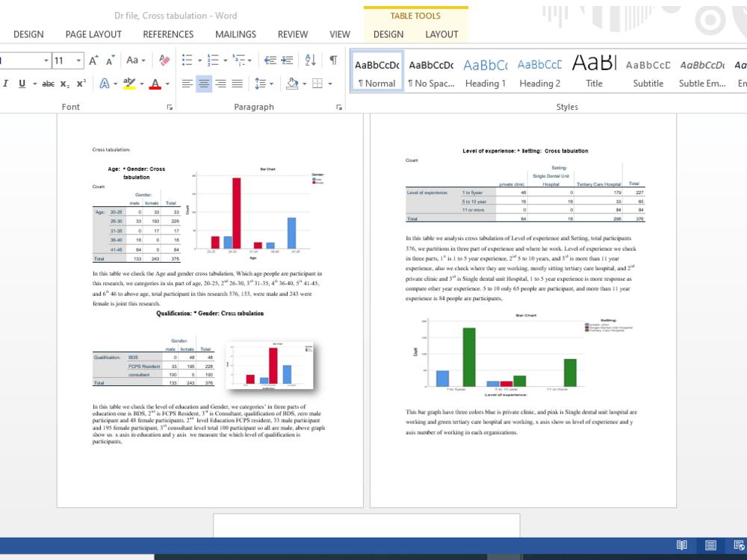Toggle superscript formatting
The image size is (747, 560).
[81, 84]
